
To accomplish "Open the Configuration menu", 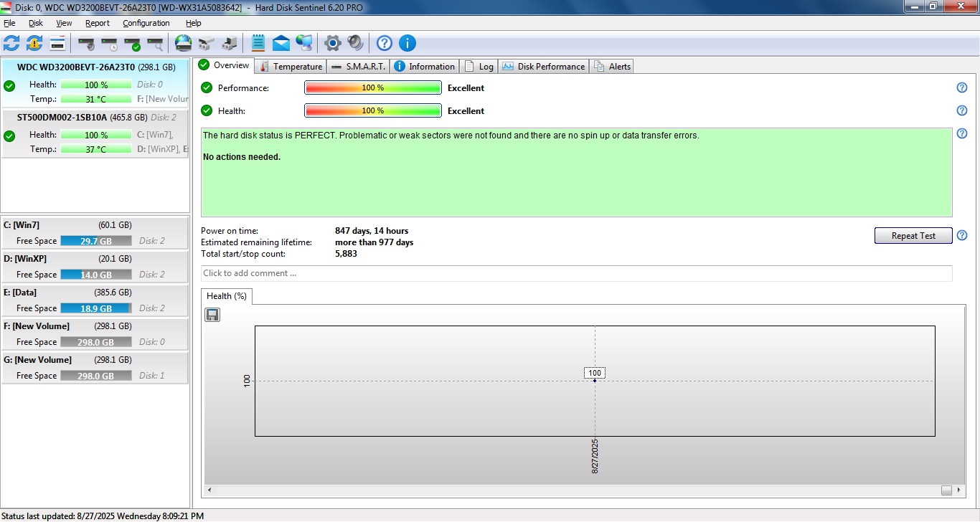I will [x=146, y=23].
